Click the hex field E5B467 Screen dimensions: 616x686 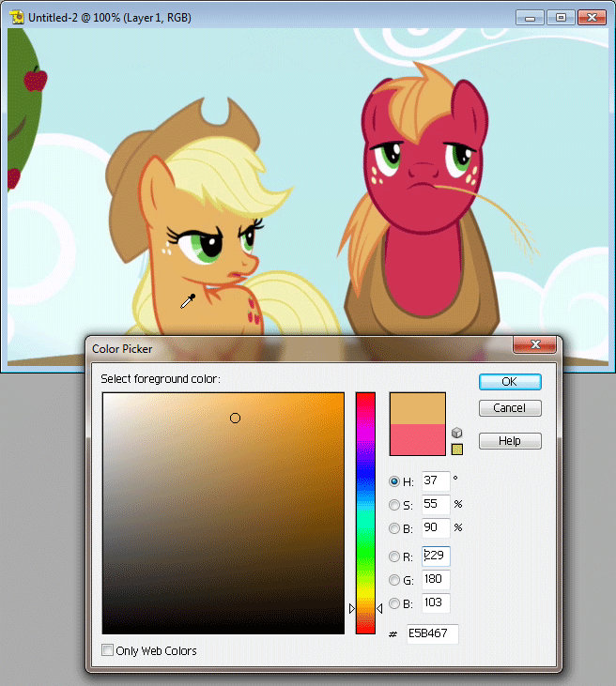tap(433, 633)
